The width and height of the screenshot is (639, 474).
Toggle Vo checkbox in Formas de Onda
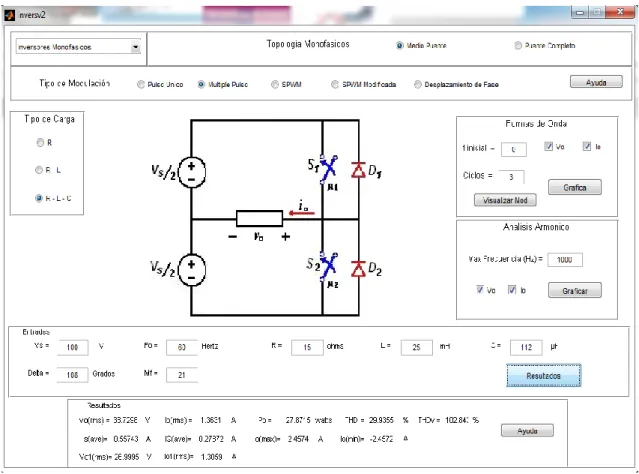tap(549, 146)
